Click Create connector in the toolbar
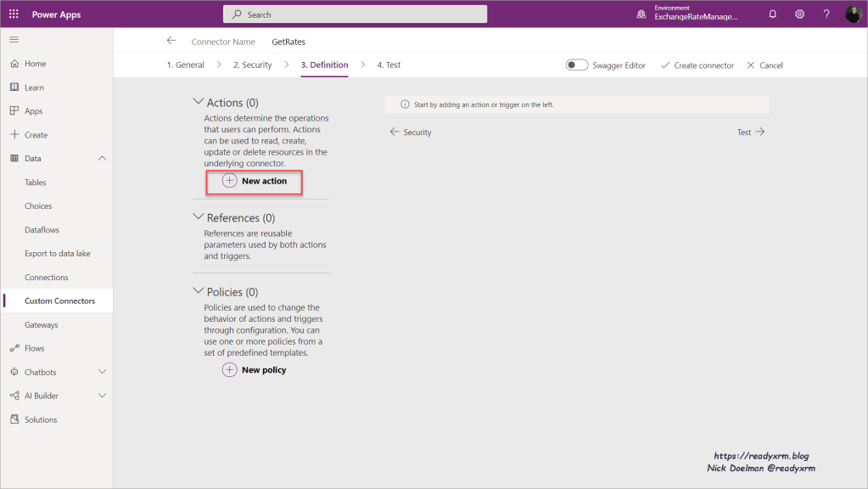868x489 pixels. coord(697,65)
